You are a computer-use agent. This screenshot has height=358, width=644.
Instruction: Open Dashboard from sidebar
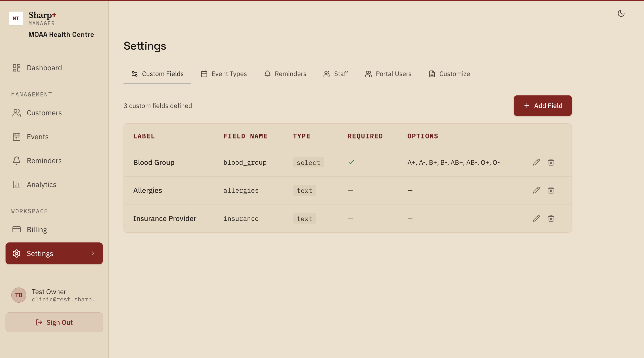tap(44, 68)
